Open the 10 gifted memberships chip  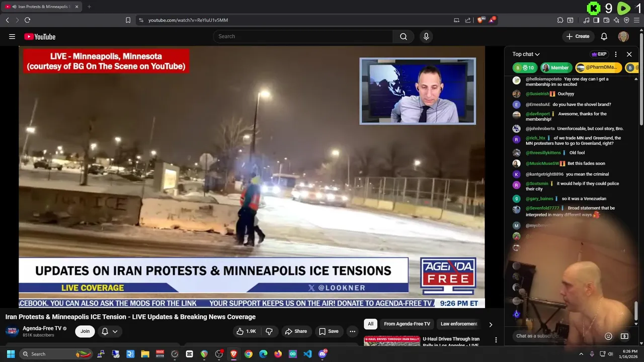(524, 68)
